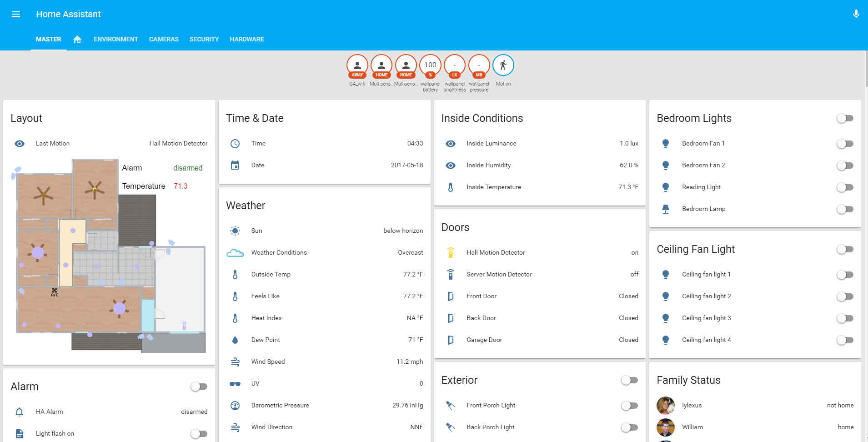The width and height of the screenshot is (868, 442).
Task: Click the Motion badge at the top
Action: tap(503, 65)
